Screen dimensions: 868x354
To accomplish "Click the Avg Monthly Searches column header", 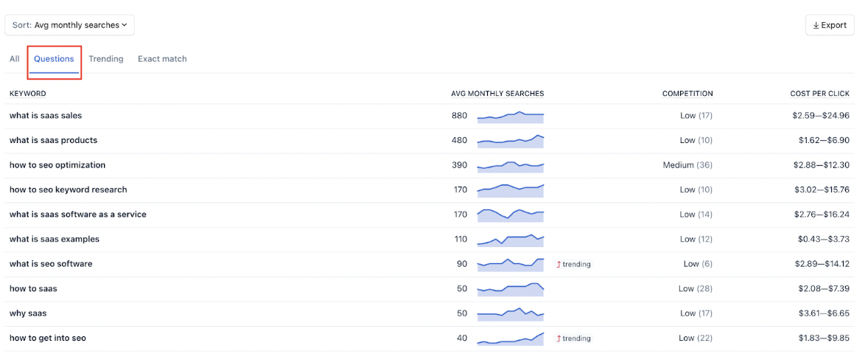I will (x=497, y=94).
